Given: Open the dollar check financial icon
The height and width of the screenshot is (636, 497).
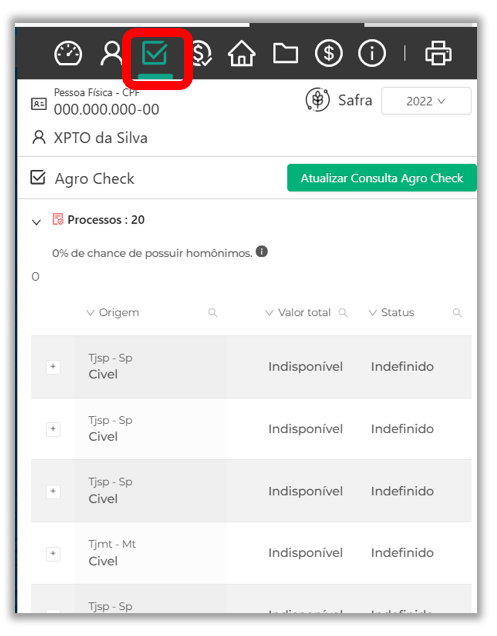Looking at the screenshot, I should tap(201, 53).
